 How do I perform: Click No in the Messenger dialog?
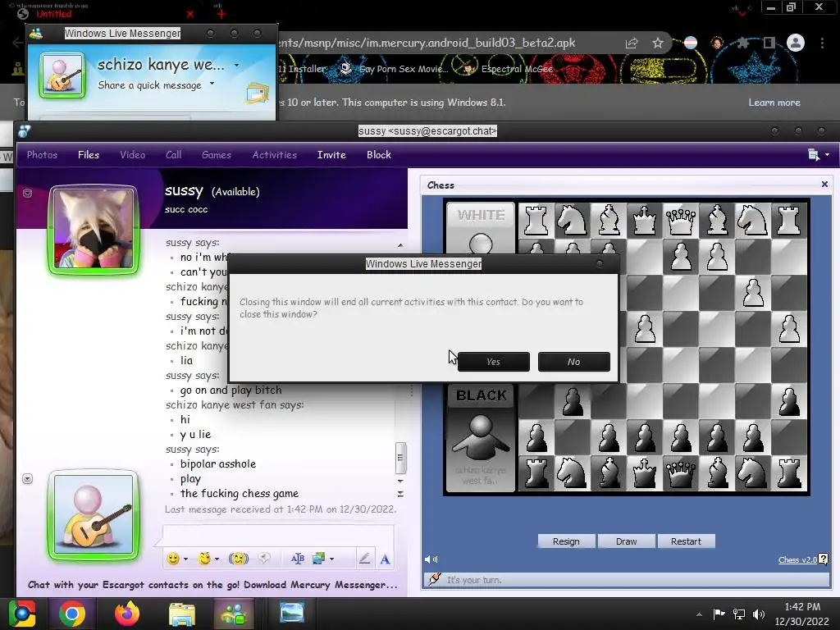tap(573, 362)
